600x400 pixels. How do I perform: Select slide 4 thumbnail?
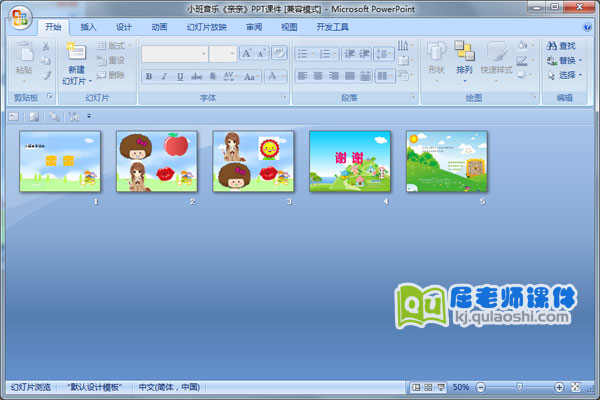point(350,161)
